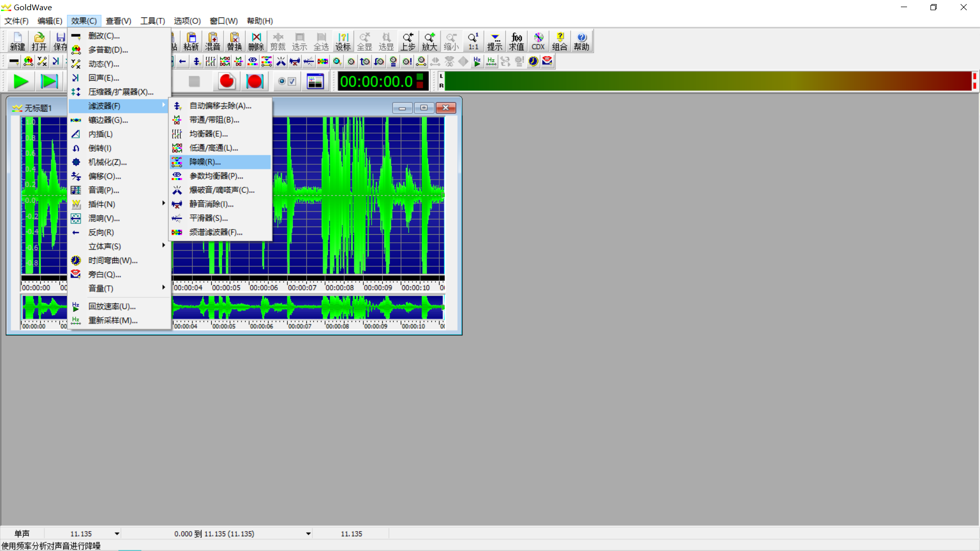Choose 回声(E)... effect

click(119, 78)
